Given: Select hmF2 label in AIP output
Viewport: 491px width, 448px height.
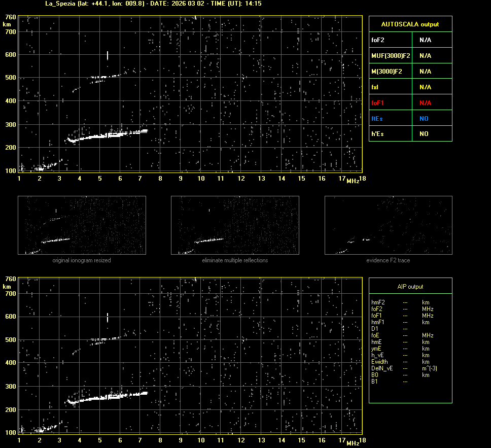Looking at the screenshot, I should [x=378, y=302].
